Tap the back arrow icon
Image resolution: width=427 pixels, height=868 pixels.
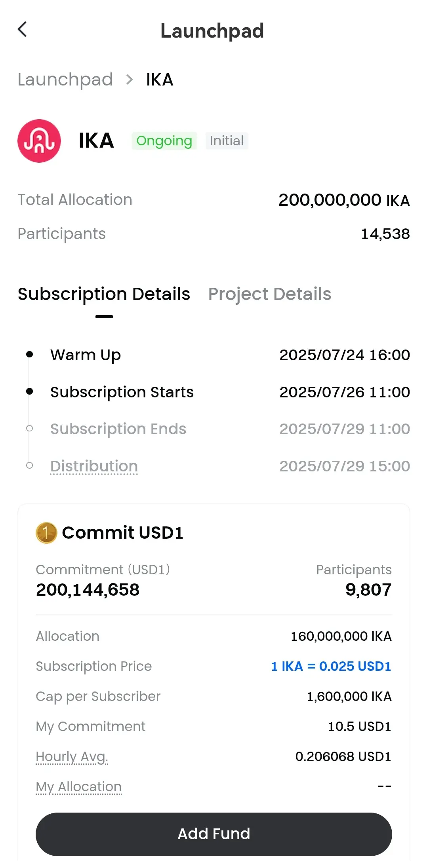click(22, 29)
